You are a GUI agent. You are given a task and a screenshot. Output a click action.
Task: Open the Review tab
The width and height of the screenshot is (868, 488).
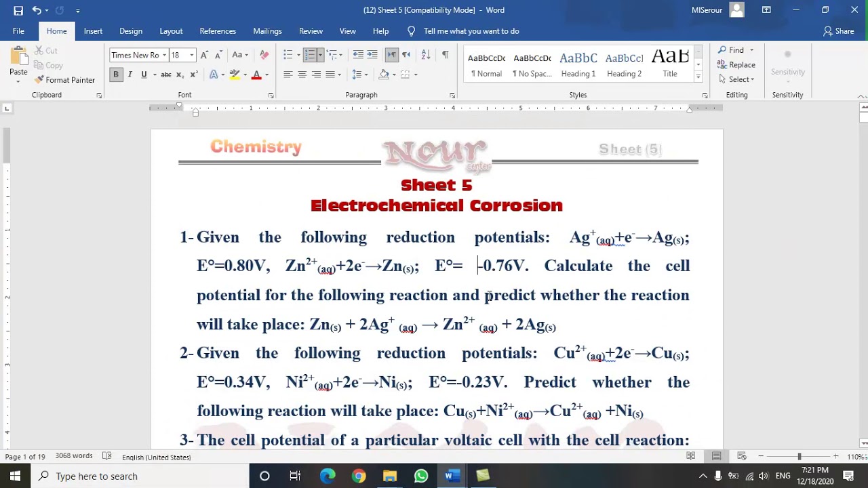[311, 31]
